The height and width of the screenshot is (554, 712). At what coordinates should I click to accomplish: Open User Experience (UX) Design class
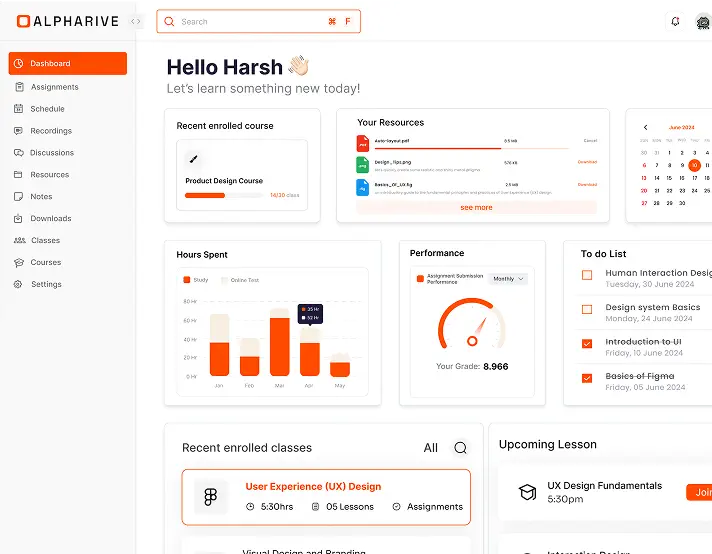[326, 497]
